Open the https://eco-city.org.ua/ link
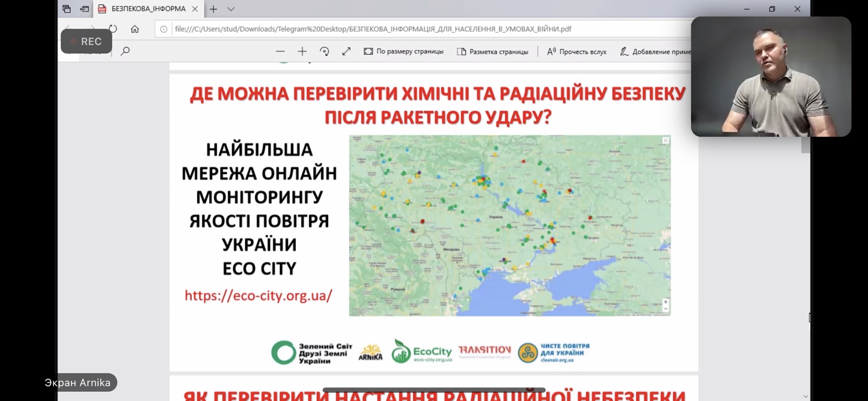The image size is (868, 401). 258,296
